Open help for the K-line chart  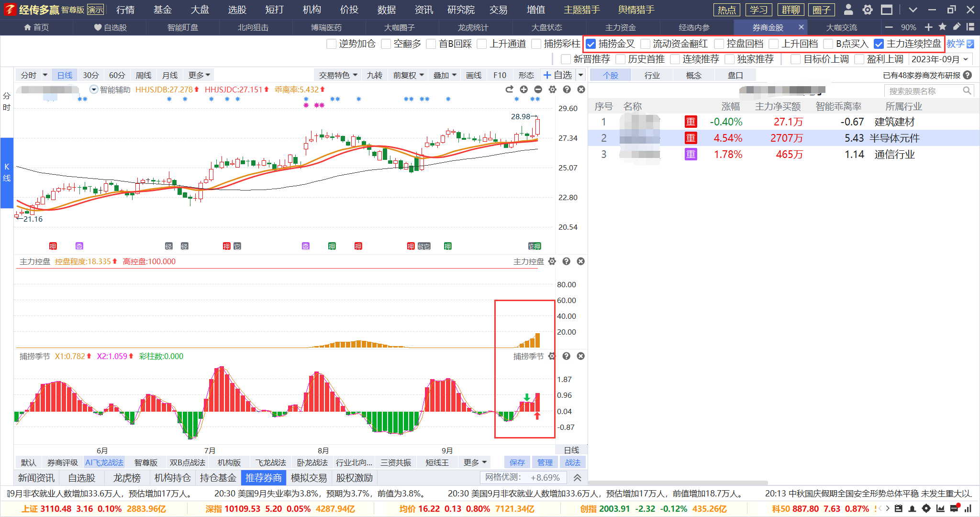tap(567, 90)
